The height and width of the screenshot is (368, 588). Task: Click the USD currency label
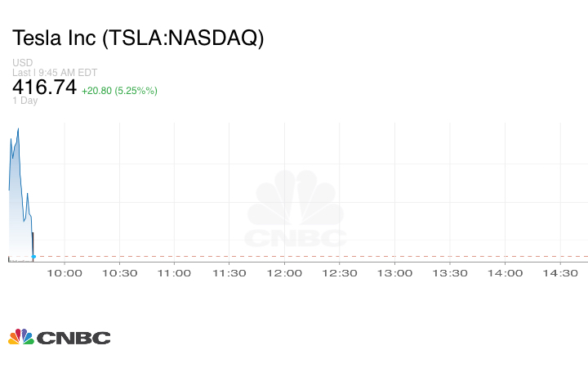(22, 62)
